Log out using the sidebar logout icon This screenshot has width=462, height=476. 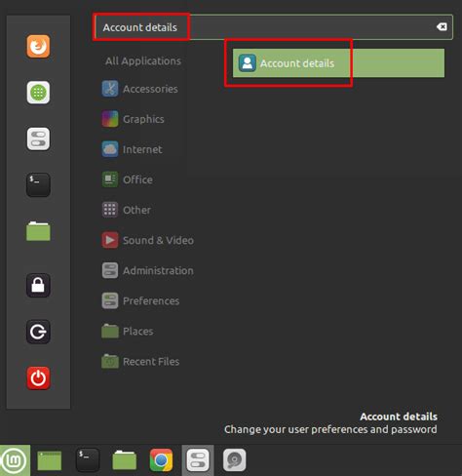click(38, 332)
